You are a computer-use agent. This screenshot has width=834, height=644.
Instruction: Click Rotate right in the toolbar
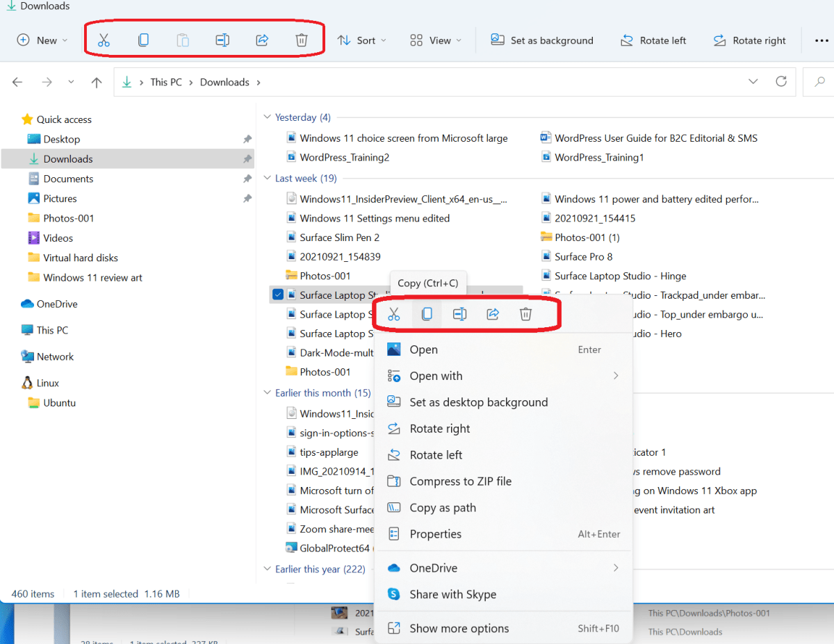[x=750, y=40]
